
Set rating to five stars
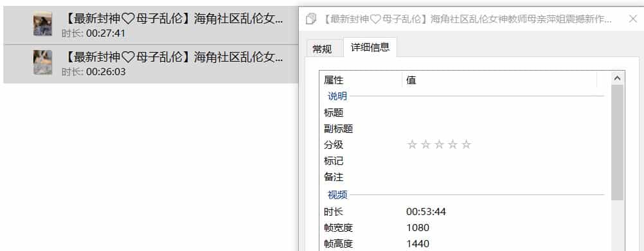pos(466,144)
